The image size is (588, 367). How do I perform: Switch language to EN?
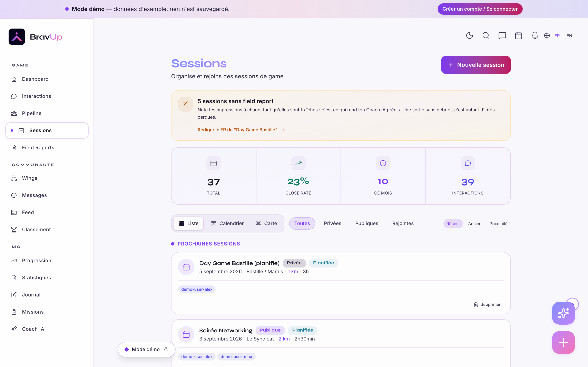point(569,36)
